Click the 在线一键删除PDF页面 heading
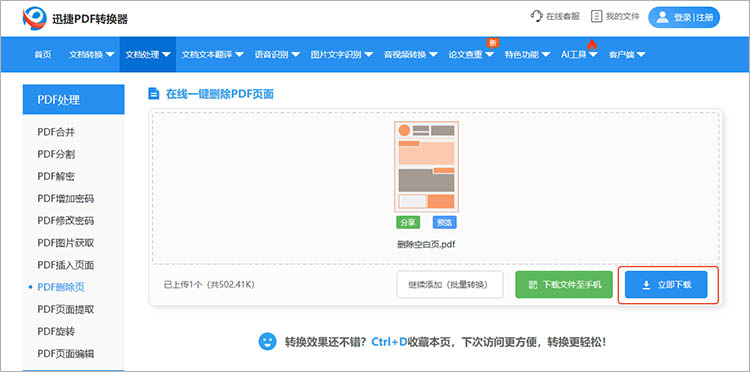Image resolution: width=750 pixels, height=372 pixels. tap(220, 94)
